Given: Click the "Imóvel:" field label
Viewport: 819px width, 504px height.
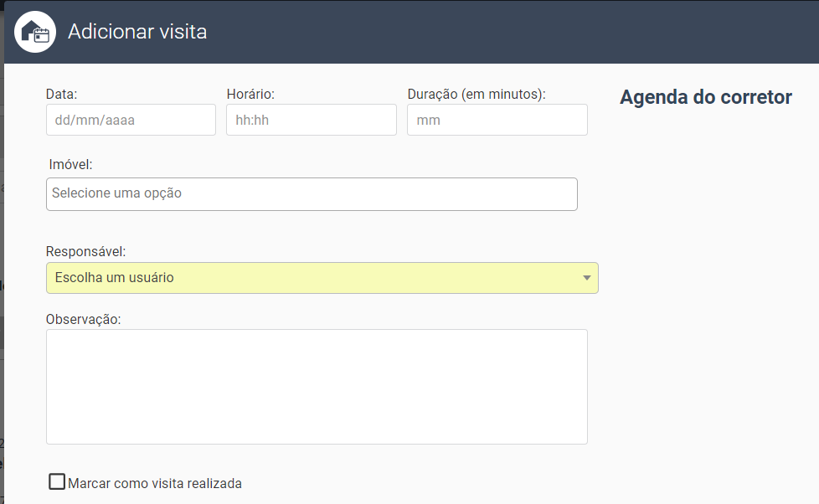Looking at the screenshot, I should point(70,164).
